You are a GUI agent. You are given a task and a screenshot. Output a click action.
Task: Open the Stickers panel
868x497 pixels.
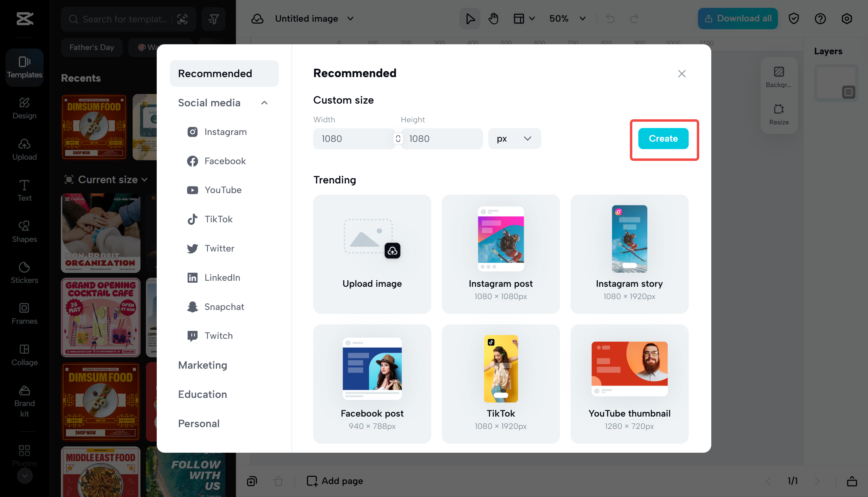[24, 272]
